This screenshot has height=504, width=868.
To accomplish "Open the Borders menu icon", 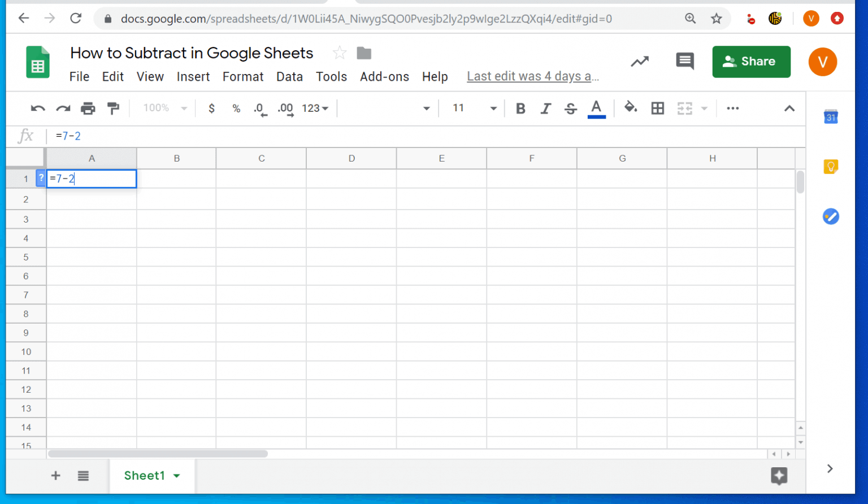I will (x=657, y=108).
